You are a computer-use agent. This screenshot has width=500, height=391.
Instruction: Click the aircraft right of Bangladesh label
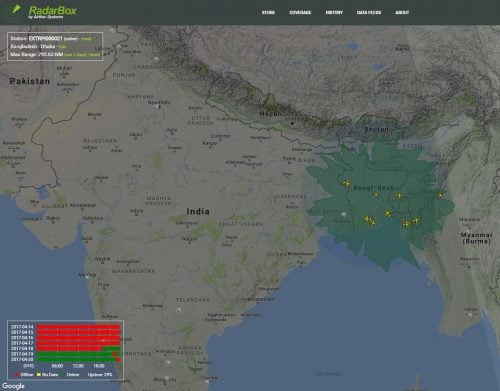pyautogui.click(x=399, y=195)
